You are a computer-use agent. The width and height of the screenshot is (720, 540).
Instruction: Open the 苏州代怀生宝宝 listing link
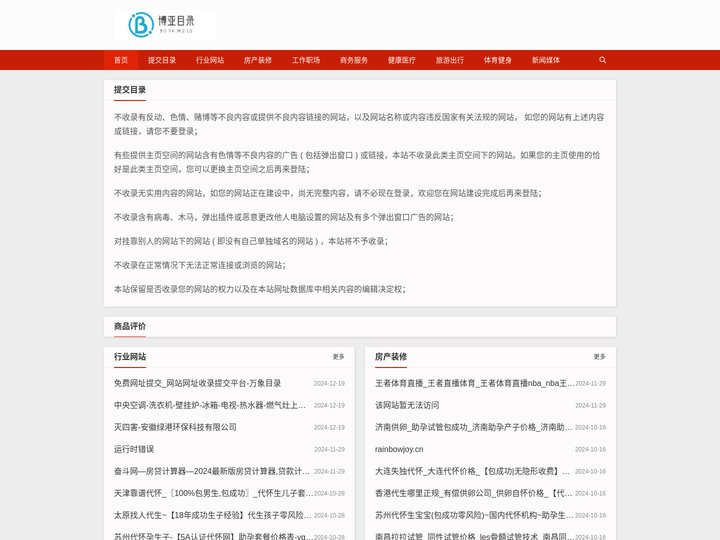click(474, 515)
